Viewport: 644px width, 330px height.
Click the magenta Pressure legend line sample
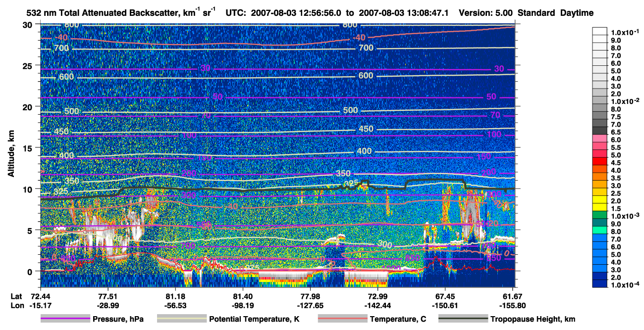pos(65,319)
